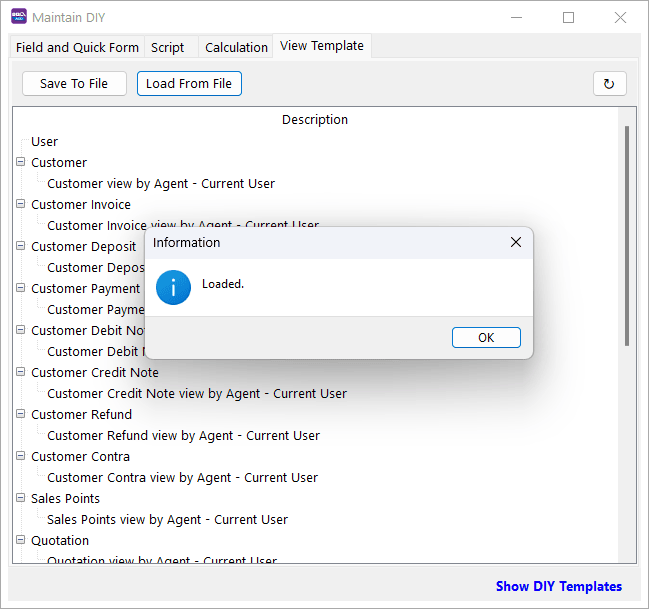
Task: Click the Description column header
Action: 315,119
